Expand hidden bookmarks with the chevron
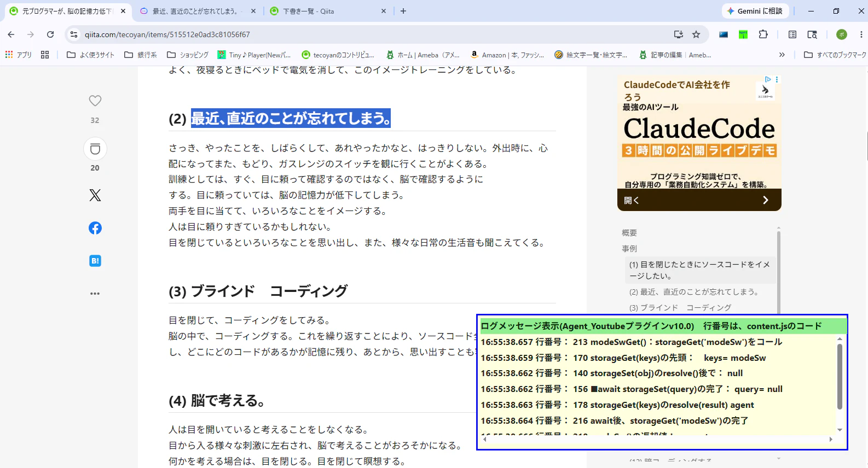Viewport: 868px width, 468px height. [782, 55]
